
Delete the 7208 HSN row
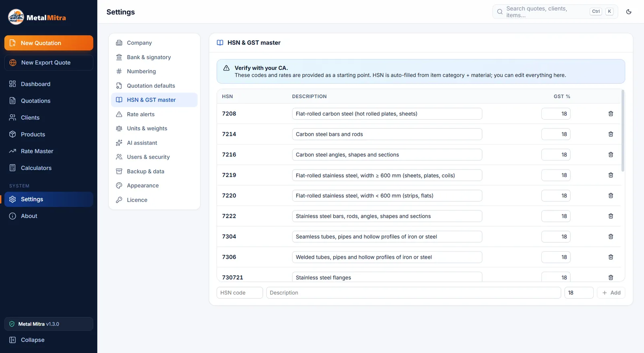611,114
